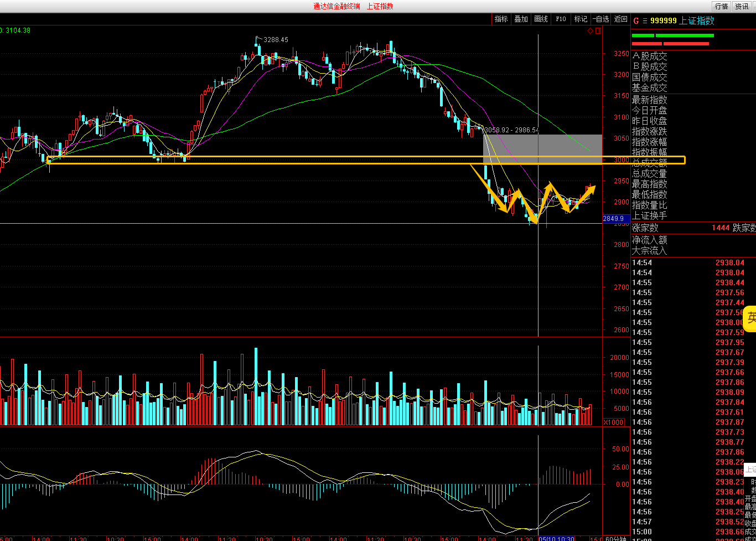Click the X1000 volume unit label
The height and width of the screenshot is (541, 756).
[614, 422]
